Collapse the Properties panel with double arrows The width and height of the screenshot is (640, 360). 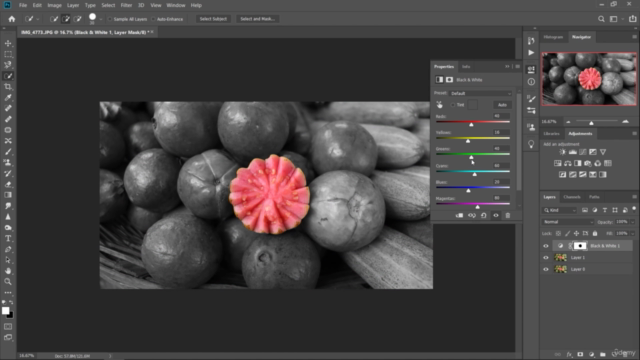pos(507,67)
